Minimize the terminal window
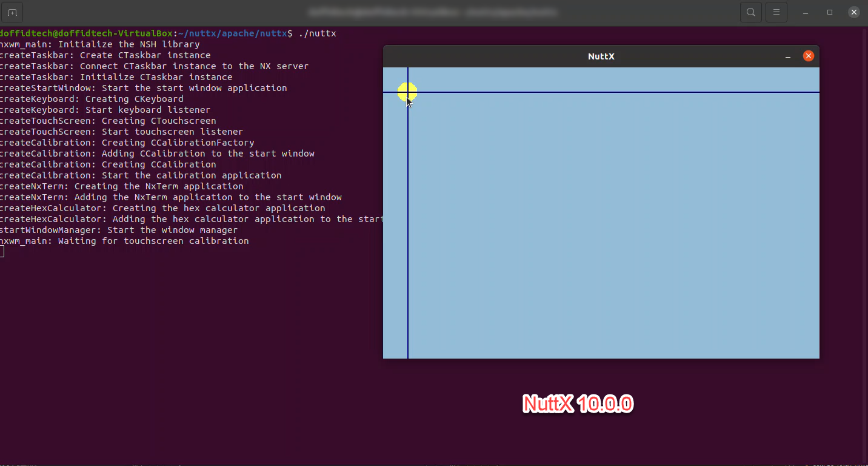Screen dimensions: 868x466 [x=805, y=12]
